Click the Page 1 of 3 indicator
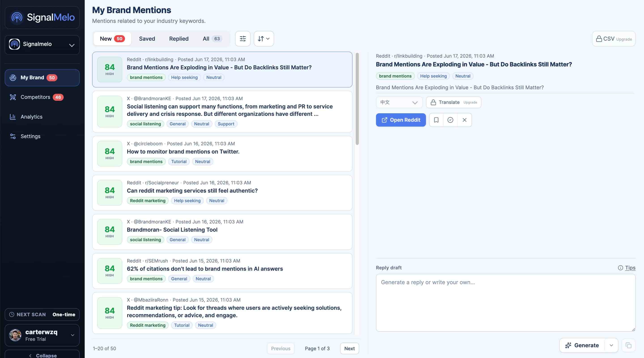This screenshot has height=358, width=644. pyautogui.click(x=317, y=349)
